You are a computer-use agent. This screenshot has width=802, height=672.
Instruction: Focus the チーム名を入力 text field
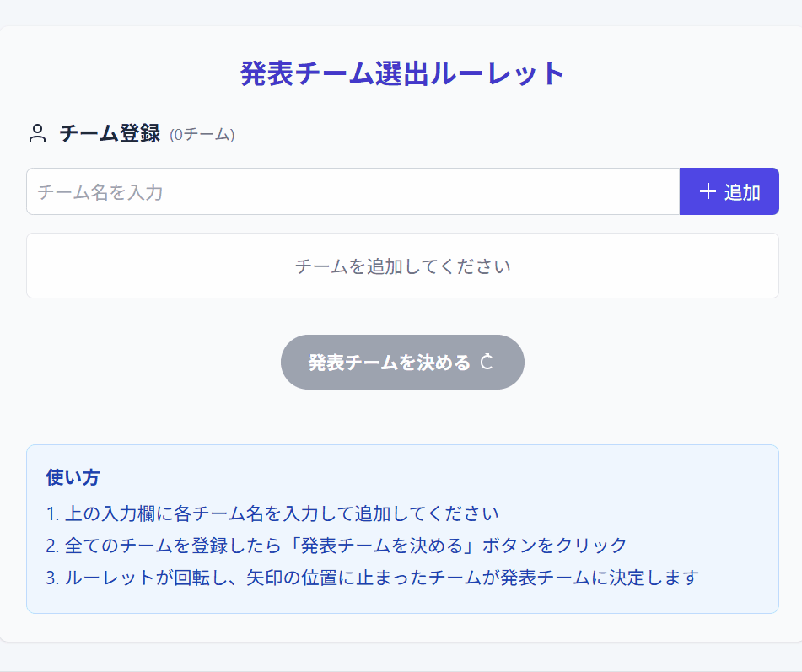(353, 191)
